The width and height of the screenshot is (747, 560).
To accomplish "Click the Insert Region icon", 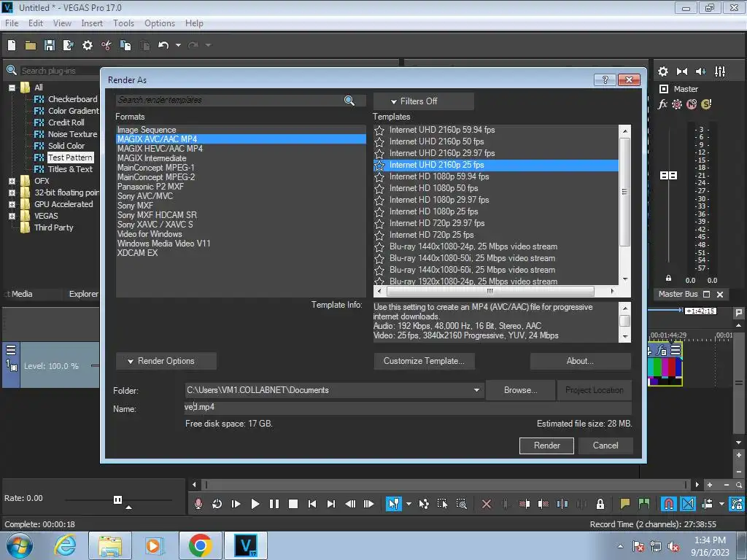I will (644, 504).
